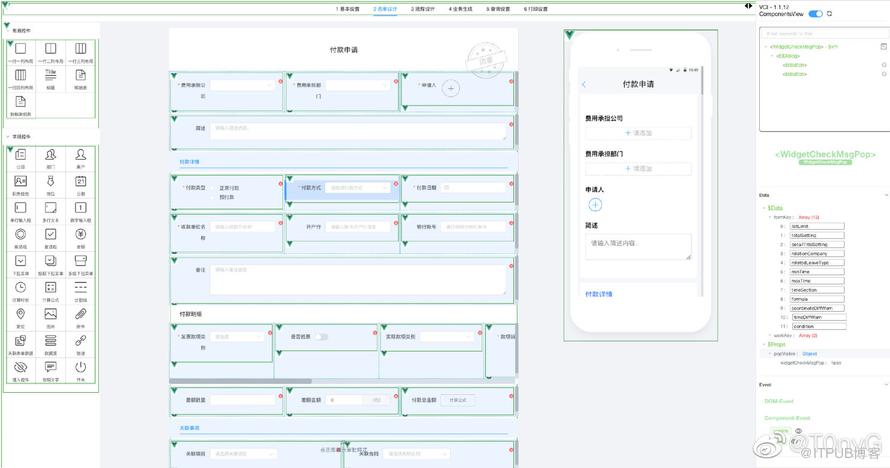Select the three-column layout widget icon
The height and width of the screenshot is (468, 890).
pyautogui.click(x=81, y=48)
